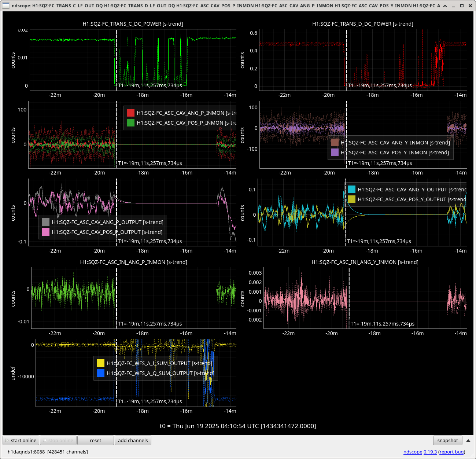Screen dimensions: 476x459
Task: Click the t0 timestamp label
Action: pos(238,426)
